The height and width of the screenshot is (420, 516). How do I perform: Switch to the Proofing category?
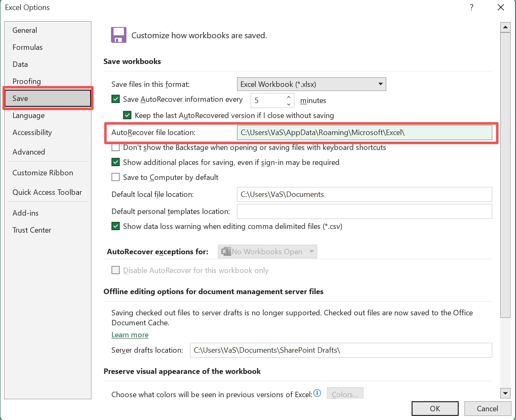pos(47,81)
